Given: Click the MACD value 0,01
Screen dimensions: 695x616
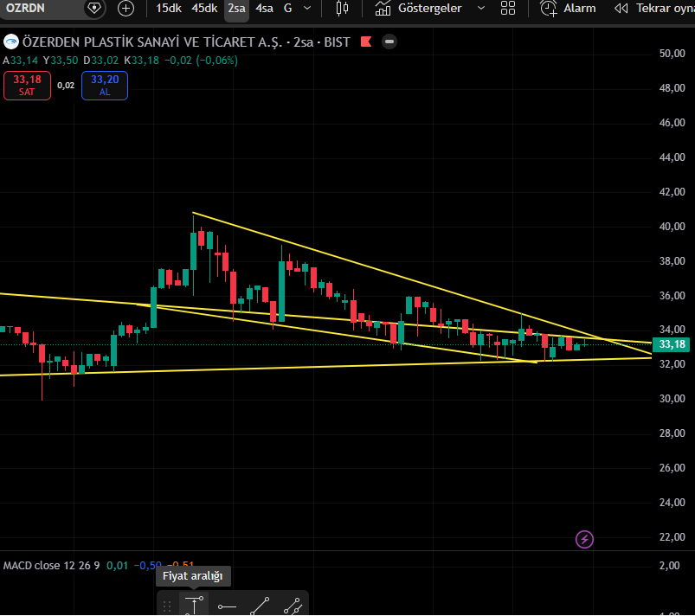Looking at the screenshot, I should coord(117,566).
